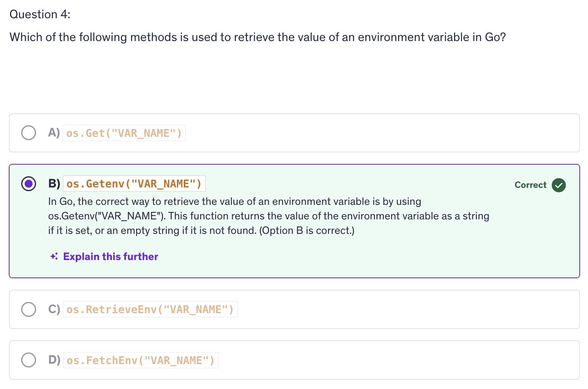Select the radio button for option A
This screenshot has width=588, height=389.
tap(29, 133)
